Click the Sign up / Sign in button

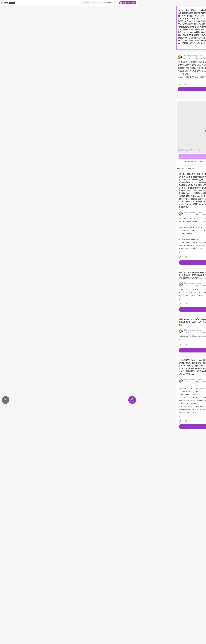point(128,3)
